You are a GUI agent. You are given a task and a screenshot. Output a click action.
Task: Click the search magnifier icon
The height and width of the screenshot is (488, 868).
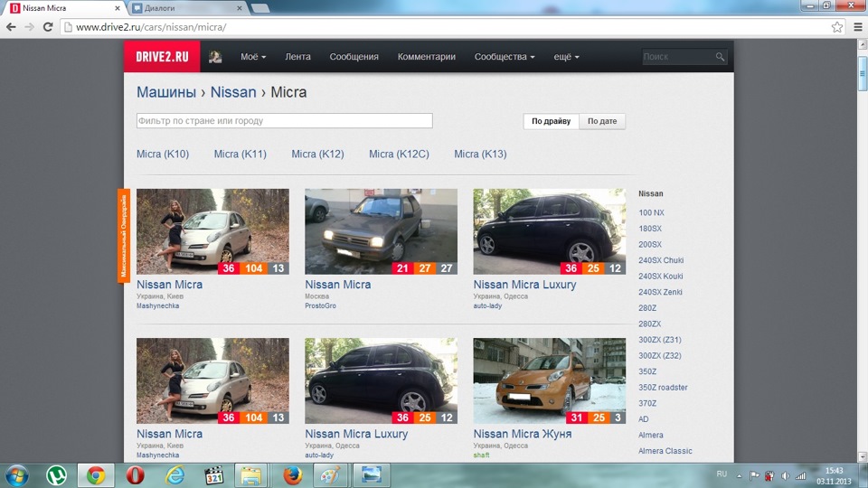720,56
